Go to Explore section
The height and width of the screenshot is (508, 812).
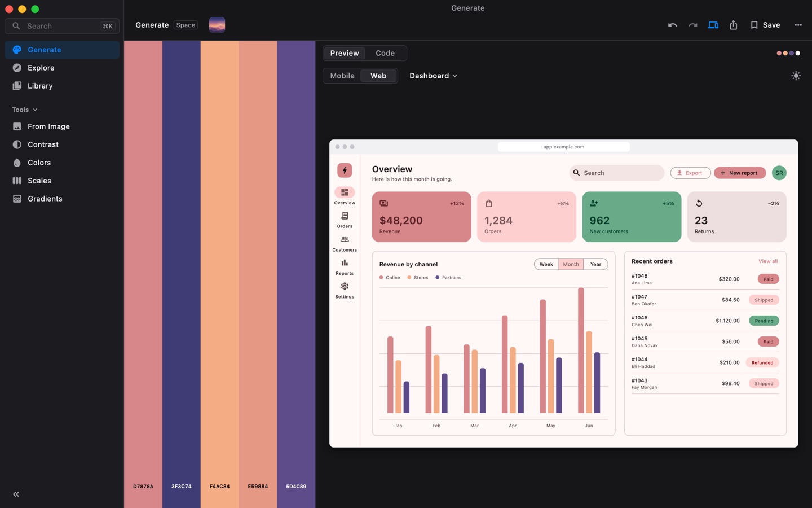(x=62, y=68)
